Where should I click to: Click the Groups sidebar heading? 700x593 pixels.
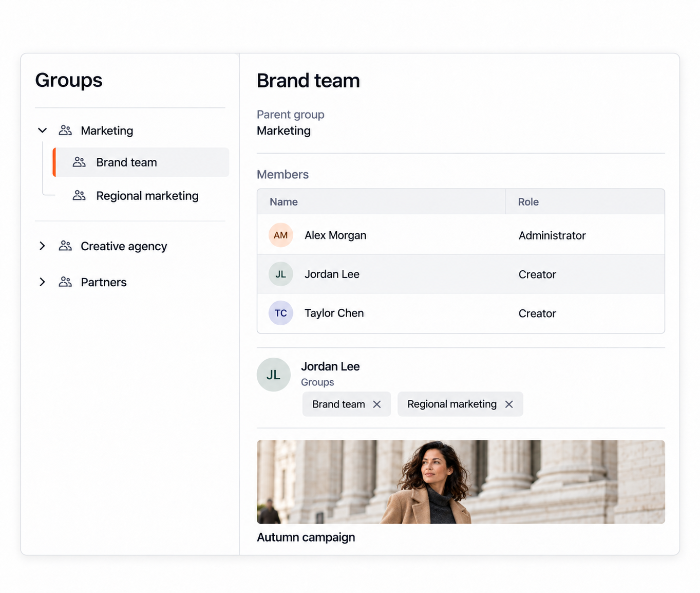click(69, 81)
